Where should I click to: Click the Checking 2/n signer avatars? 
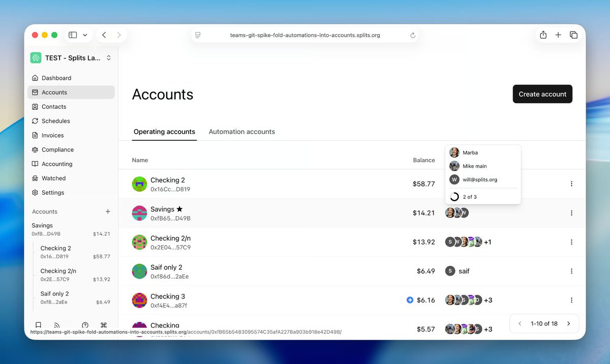463,242
